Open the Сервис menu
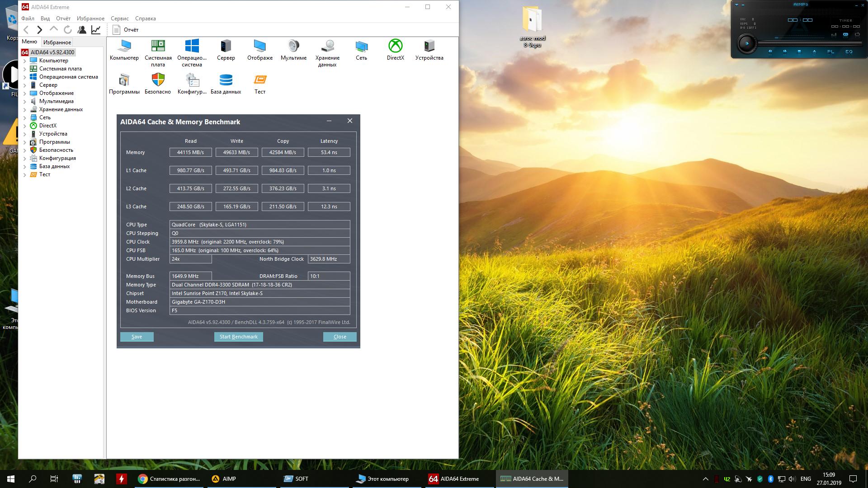Viewport: 868px width, 488px height. [x=119, y=19]
